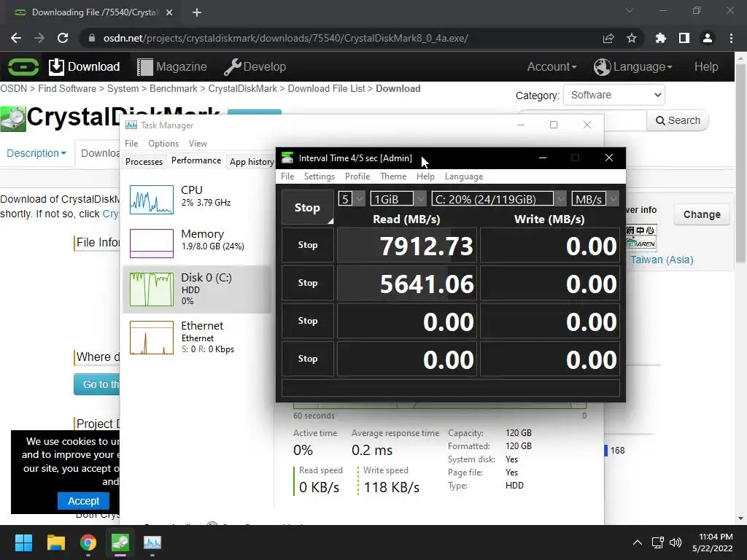
Task: Click Help in the OSDN header
Action: click(x=706, y=66)
